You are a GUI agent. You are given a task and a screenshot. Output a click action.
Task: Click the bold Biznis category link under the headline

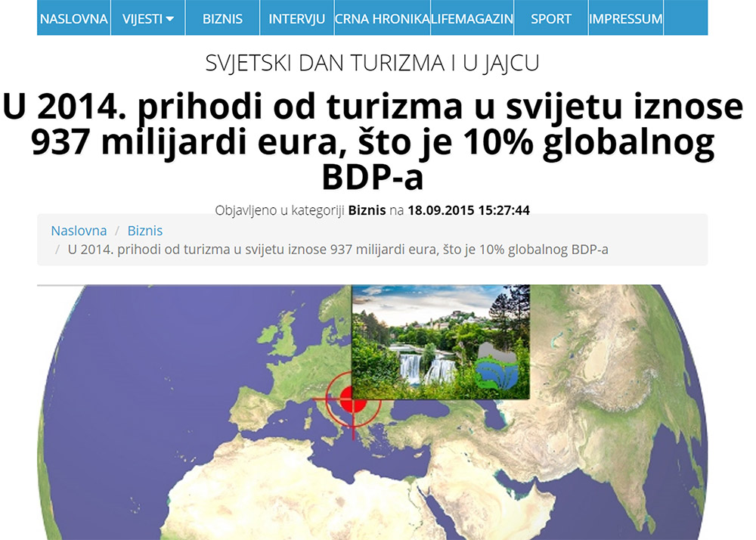[367, 210]
